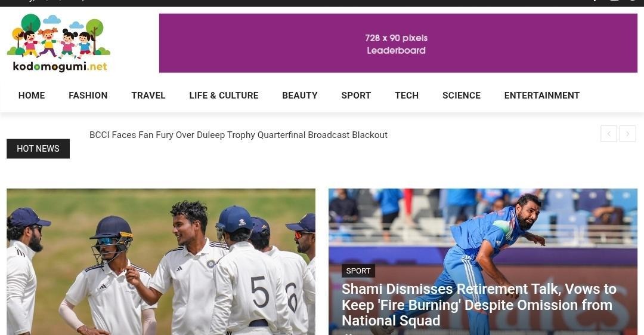Go to the Sport navigation item
Screen dimensions: 644x335
pos(356,96)
